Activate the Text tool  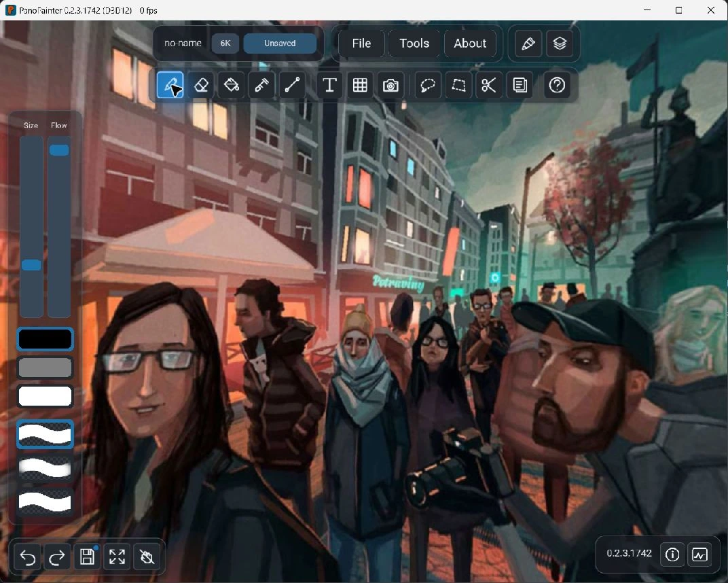[x=329, y=85]
